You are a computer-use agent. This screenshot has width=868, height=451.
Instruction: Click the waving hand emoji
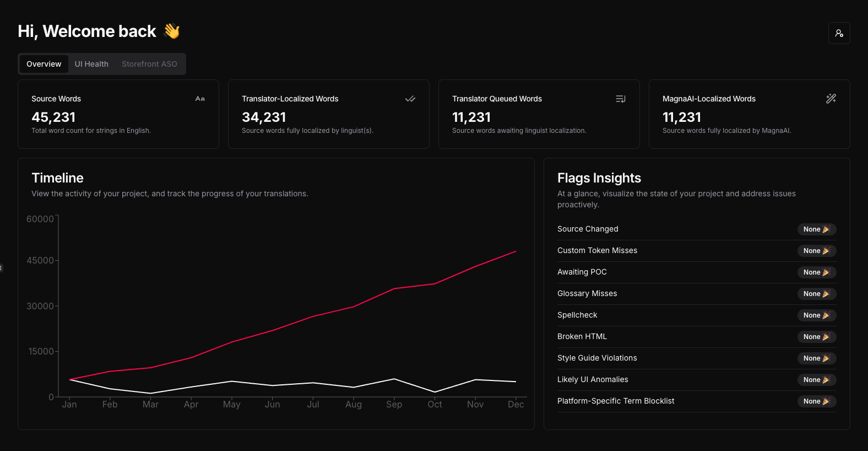(172, 31)
